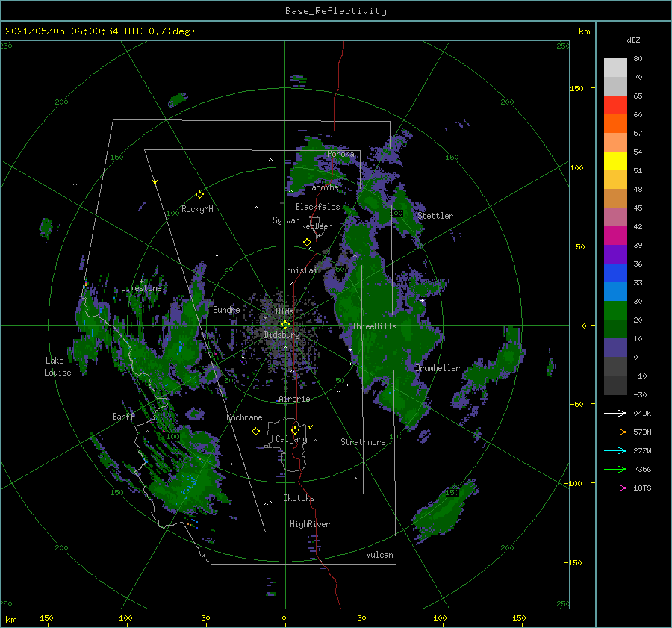Viewport: 672px width, 628px height.
Task: Click the white plus marker east of ThreeHills
Action: click(422, 300)
